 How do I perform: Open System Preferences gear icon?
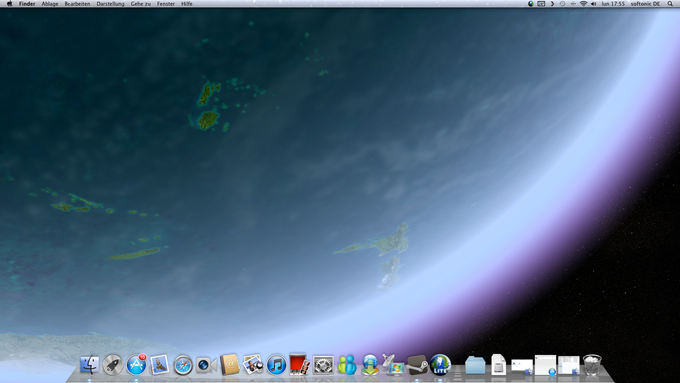click(324, 365)
